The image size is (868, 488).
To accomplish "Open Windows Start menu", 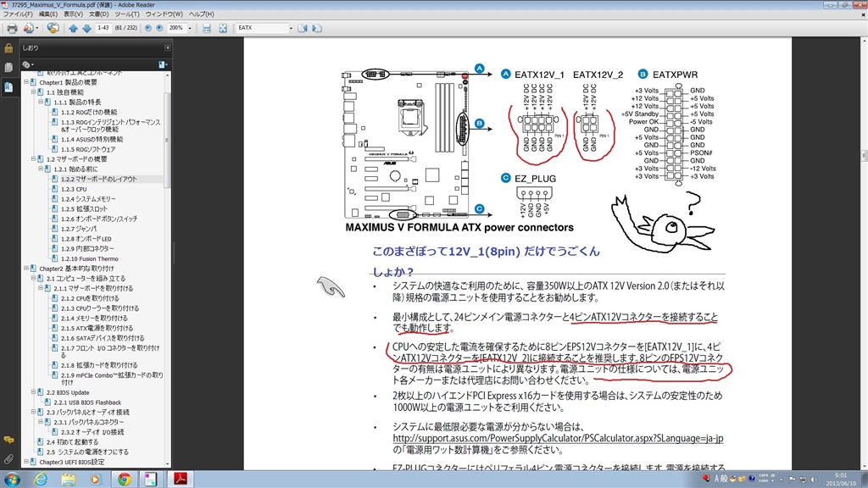I will click(12, 480).
